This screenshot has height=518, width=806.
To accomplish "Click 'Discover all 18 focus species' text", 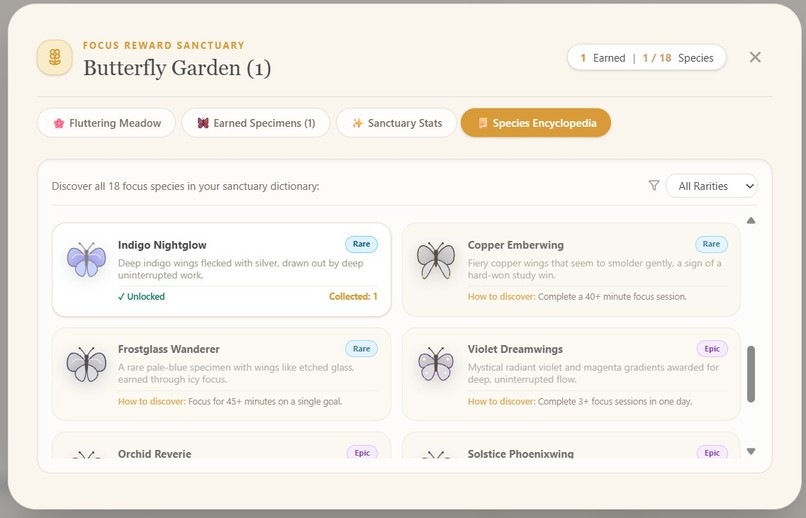I will coord(185,186).
